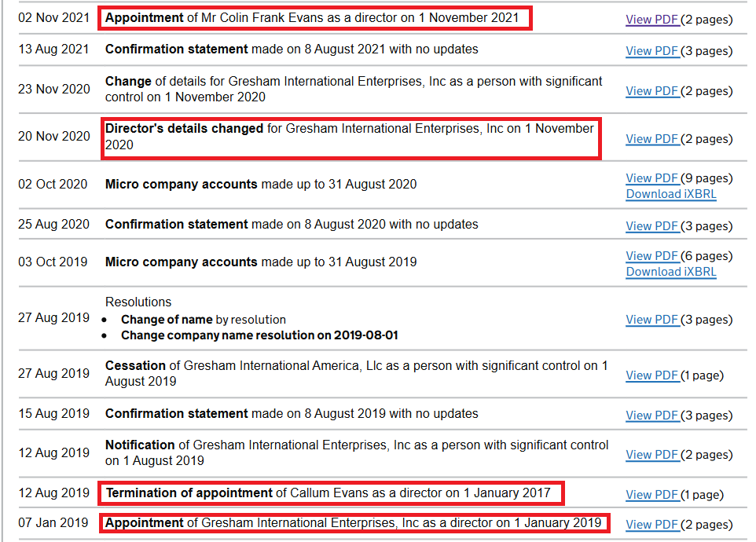View PDF for 12 Aug 2019 Notification filing
The image size is (756, 542).
(652, 455)
